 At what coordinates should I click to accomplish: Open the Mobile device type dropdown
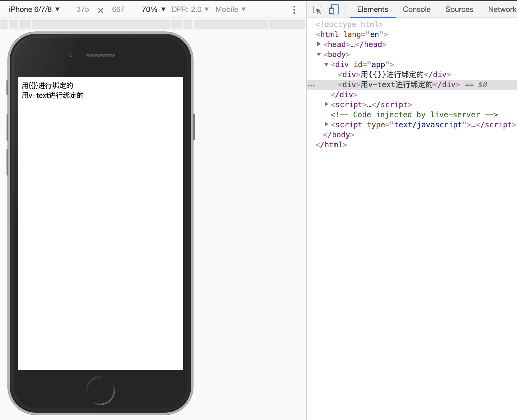tap(230, 9)
